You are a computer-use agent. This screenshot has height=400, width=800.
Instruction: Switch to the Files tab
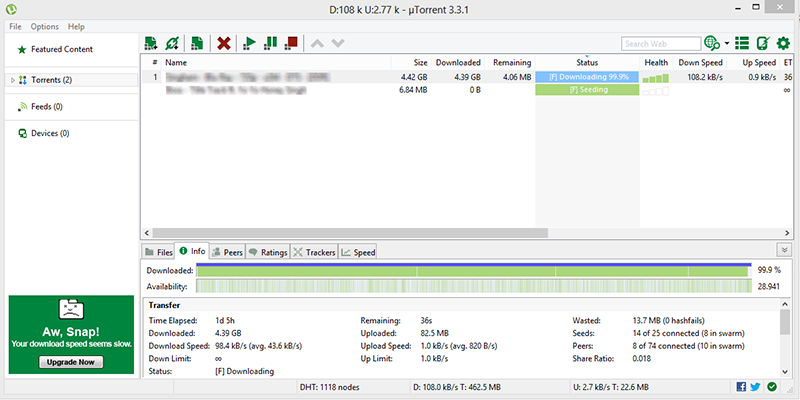click(x=159, y=252)
